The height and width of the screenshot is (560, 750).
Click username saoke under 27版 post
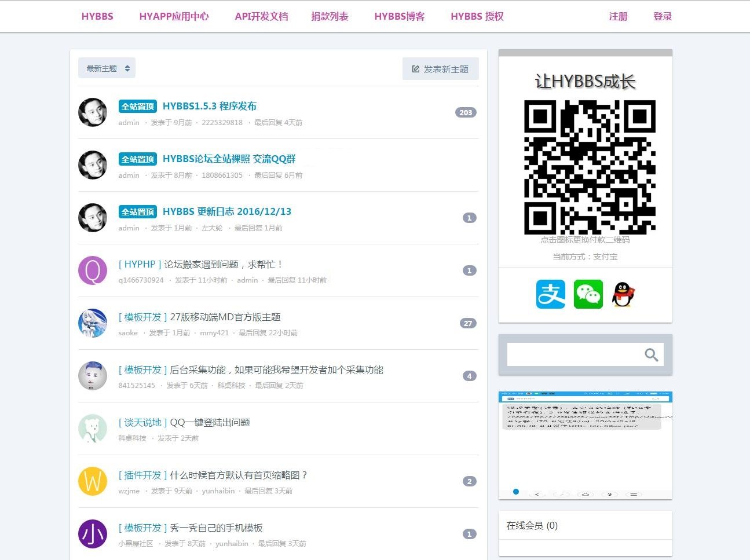click(x=128, y=333)
